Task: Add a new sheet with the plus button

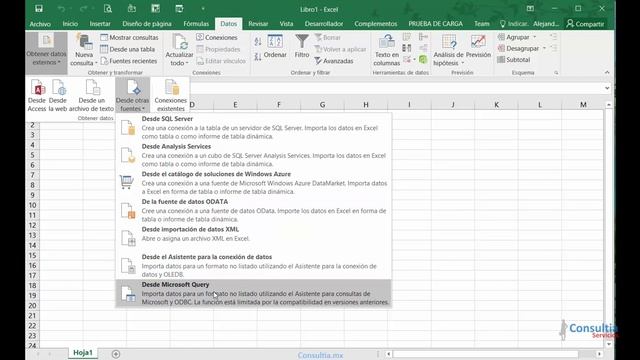Action: [x=116, y=354]
